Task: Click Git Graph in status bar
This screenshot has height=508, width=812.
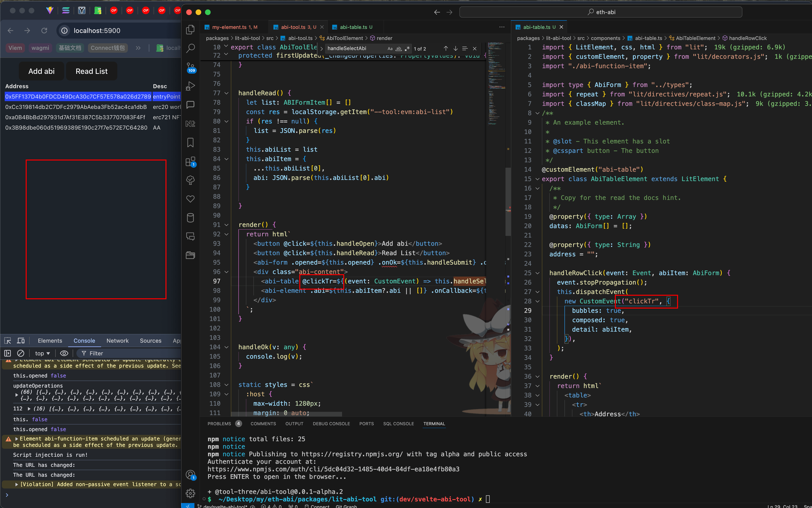Action: [346, 506]
